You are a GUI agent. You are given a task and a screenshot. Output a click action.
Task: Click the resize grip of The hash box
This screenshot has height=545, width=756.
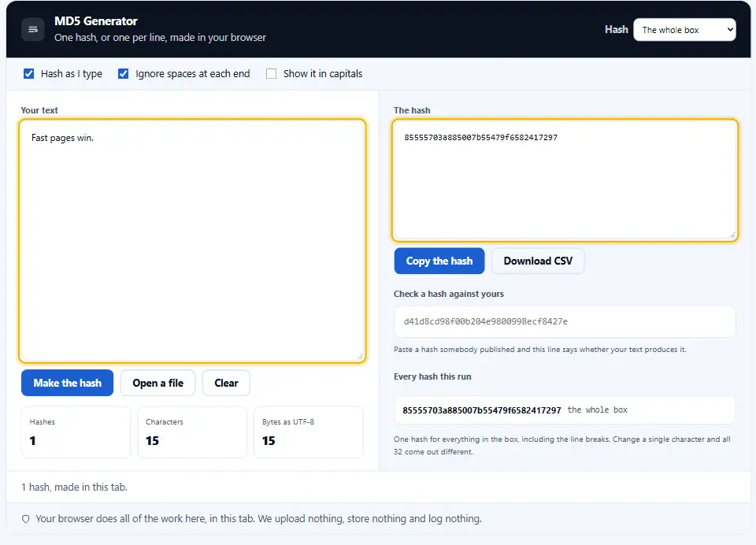[x=732, y=235]
